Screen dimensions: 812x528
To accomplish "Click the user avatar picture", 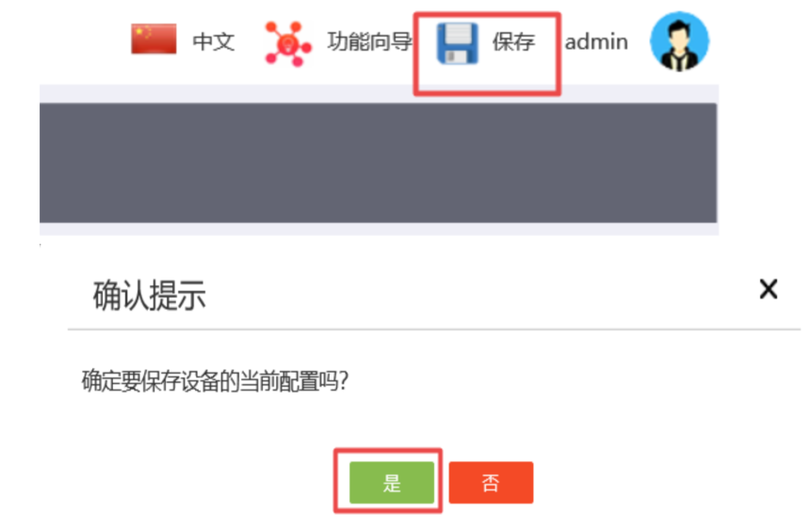I will click(x=679, y=40).
